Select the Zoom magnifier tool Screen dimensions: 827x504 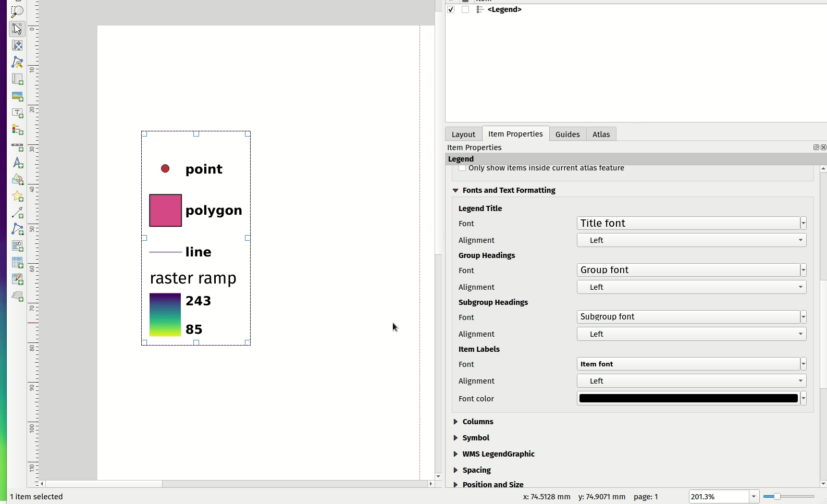(x=17, y=11)
